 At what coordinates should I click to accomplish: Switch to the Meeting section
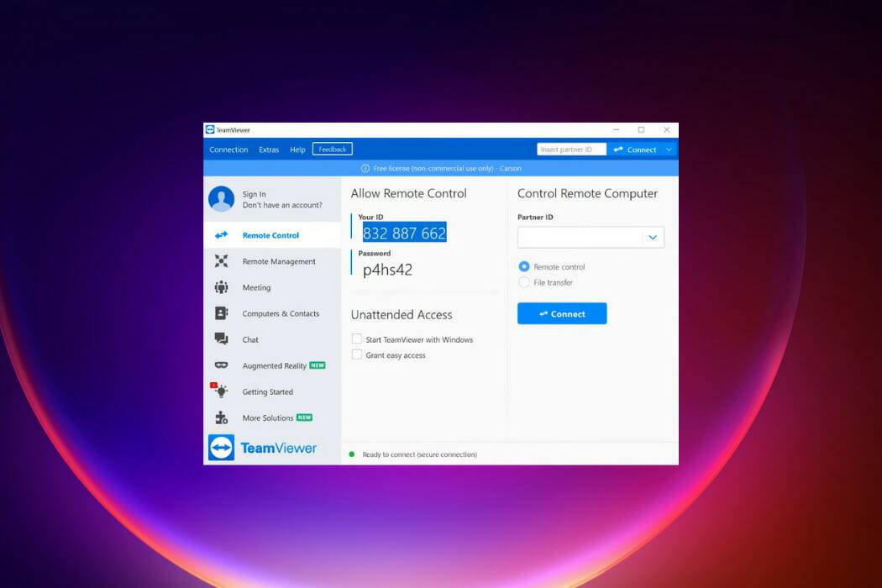point(272,287)
